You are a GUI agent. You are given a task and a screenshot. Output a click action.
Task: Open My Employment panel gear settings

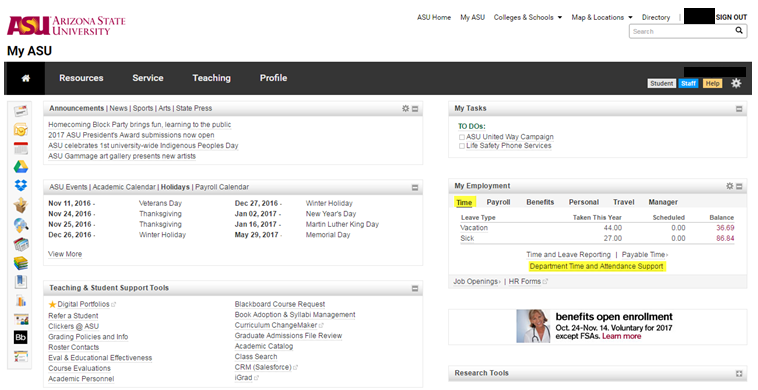[x=730, y=186]
